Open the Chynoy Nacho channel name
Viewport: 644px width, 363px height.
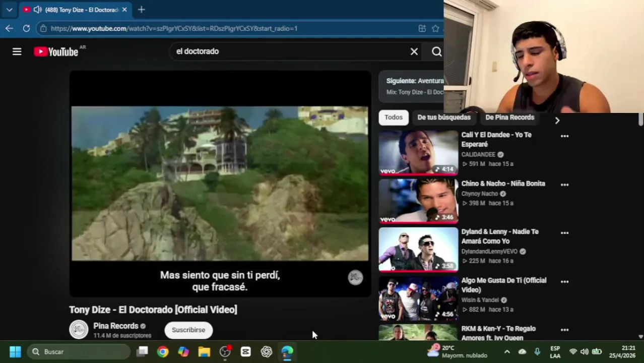pos(480,194)
